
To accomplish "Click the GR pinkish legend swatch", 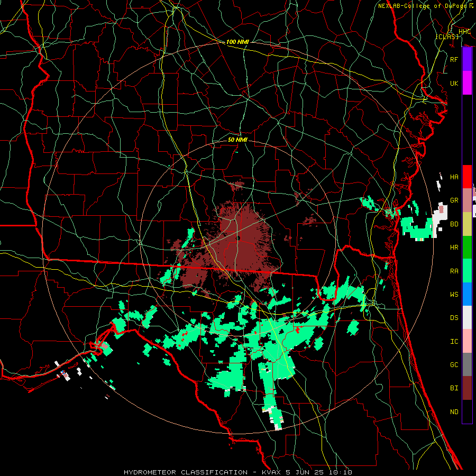I will [x=467, y=200].
